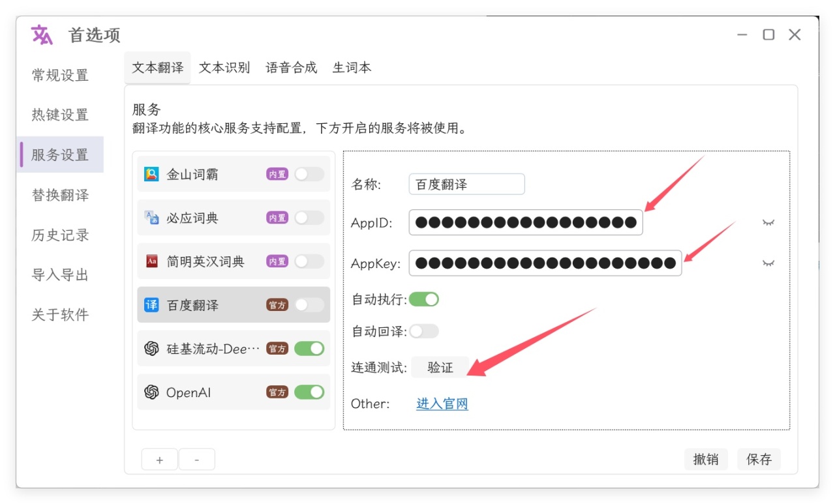The width and height of the screenshot is (835, 504).
Task: Switch to the 语音合成 tab
Action: click(x=292, y=68)
